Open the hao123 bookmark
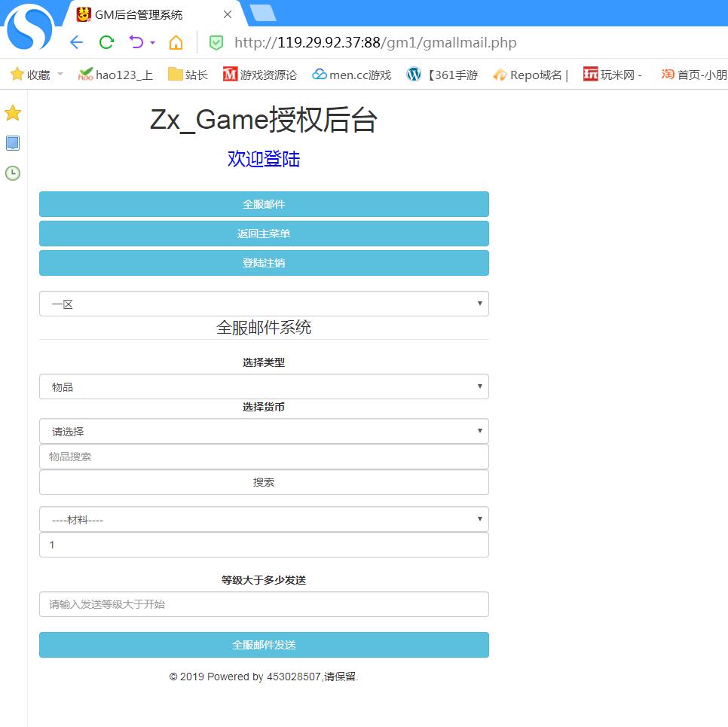This screenshot has height=727, width=728. click(115, 75)
